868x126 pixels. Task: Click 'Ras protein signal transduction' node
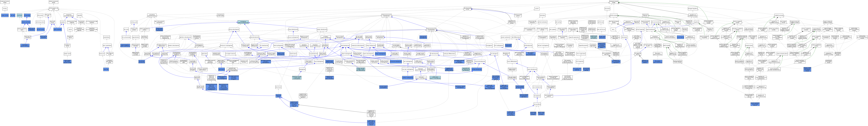point(658,54)
